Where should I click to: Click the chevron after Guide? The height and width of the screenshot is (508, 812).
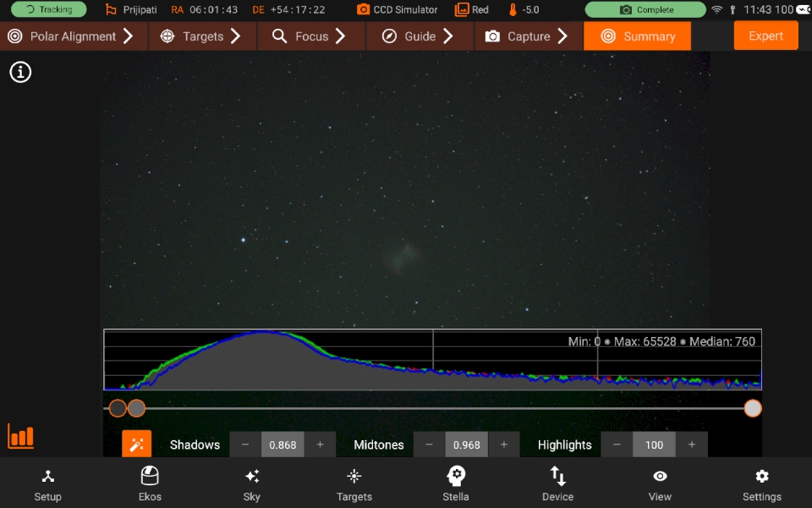click(448, 36)
